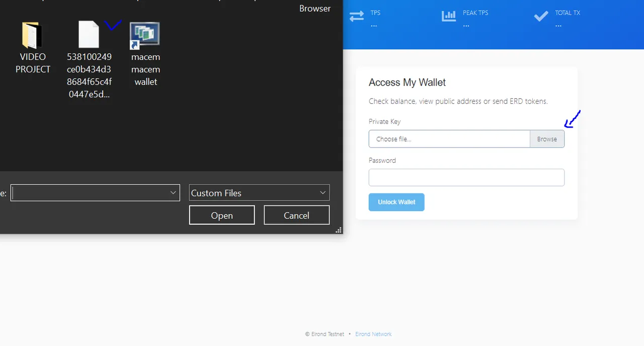This screenshot has width=644, height=346.
Task: Select the macem macem wallet shortcut icon
Action: click(145, 35)
